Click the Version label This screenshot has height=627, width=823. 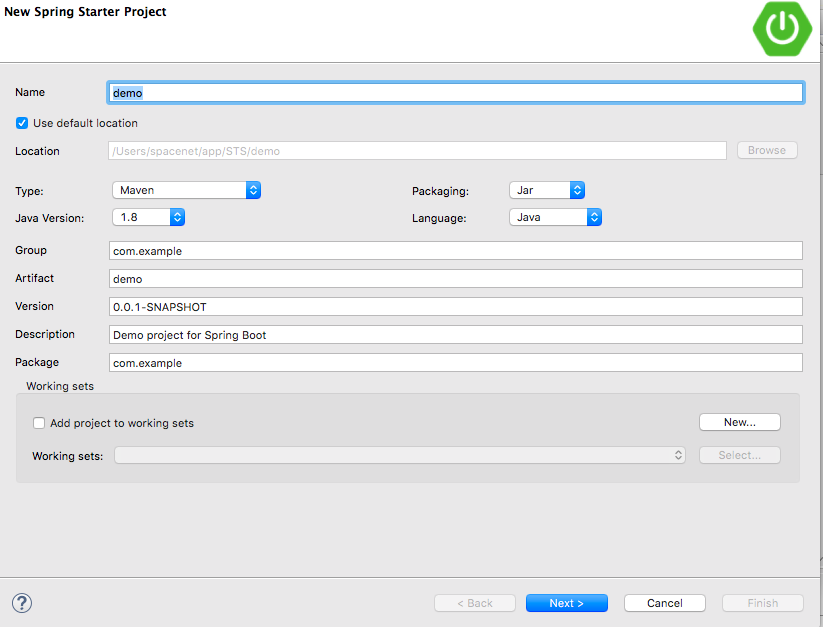(x=35, y=306)
